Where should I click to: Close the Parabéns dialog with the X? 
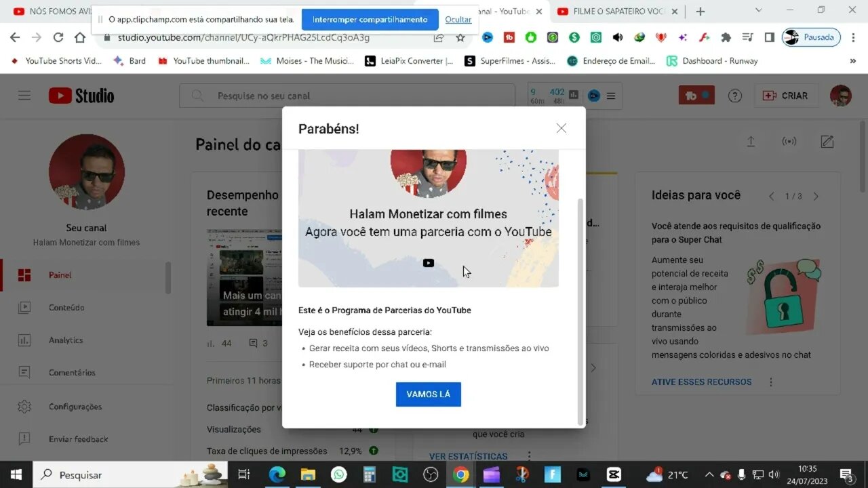[561, 128]
